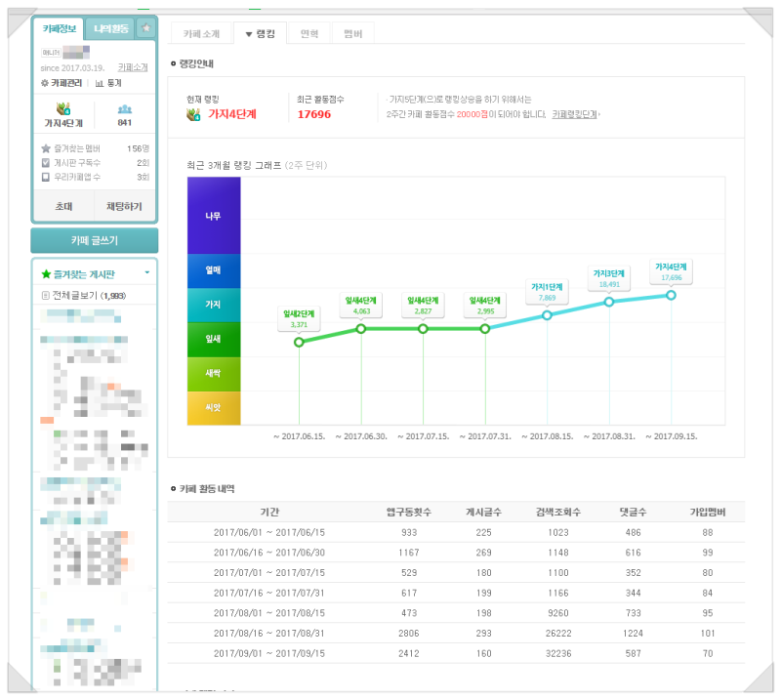This screenshot has width=781, height=700.
Task: Click the 가지 level color band
Action: click(x=214, y=305)
